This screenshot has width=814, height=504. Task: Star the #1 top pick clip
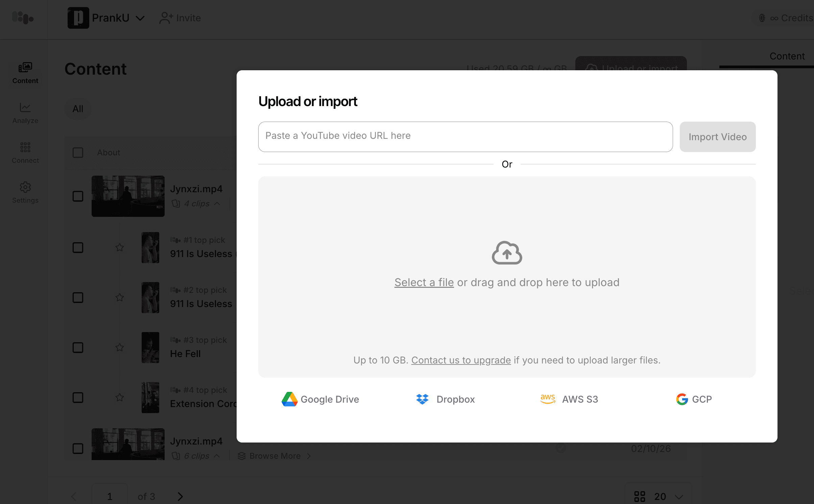pyautogui.click(x=120, y=247)
